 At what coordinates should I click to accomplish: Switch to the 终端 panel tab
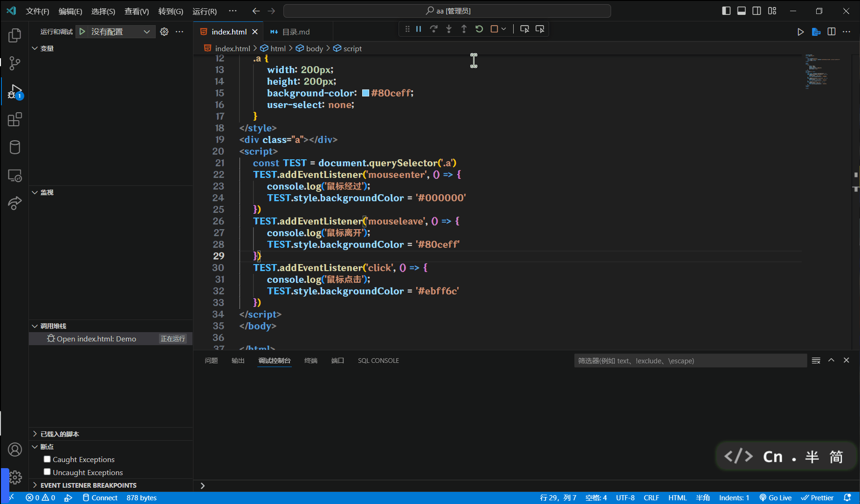pos(310,361)
